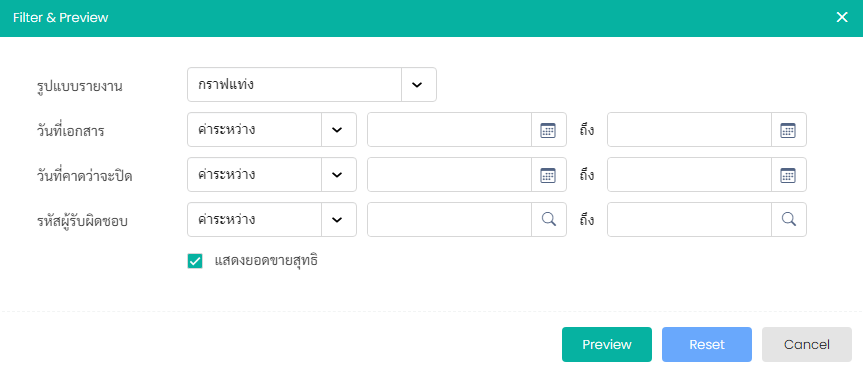Focus the รหัสผู้รับผิดชอบ start code field
Image resolution: width=863 pixels, height=372 pixels.
coord(449,220)
